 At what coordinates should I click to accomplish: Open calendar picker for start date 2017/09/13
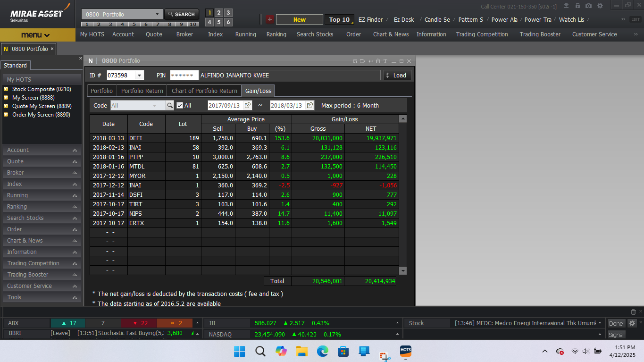[248, 106]
